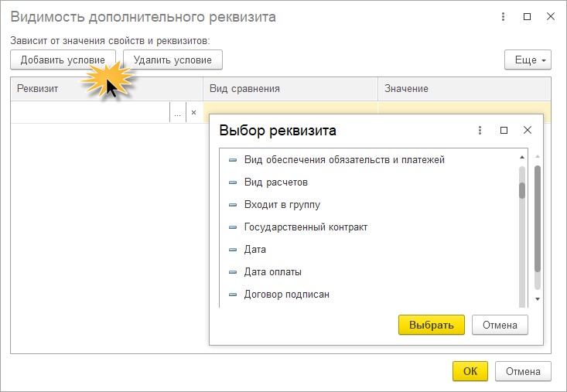
Task: Click the icon next to 'Государственный контракт'
Action: point(233,227)
